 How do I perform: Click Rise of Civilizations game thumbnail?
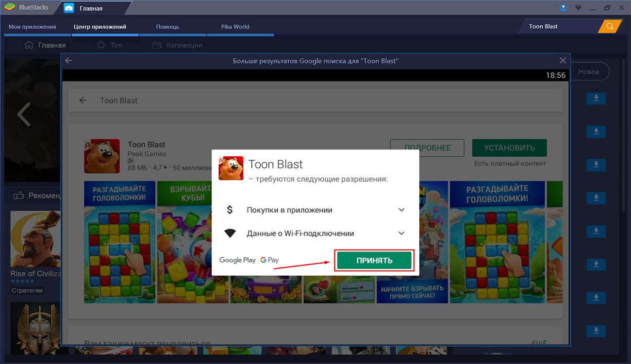click(x=35, y=239)
